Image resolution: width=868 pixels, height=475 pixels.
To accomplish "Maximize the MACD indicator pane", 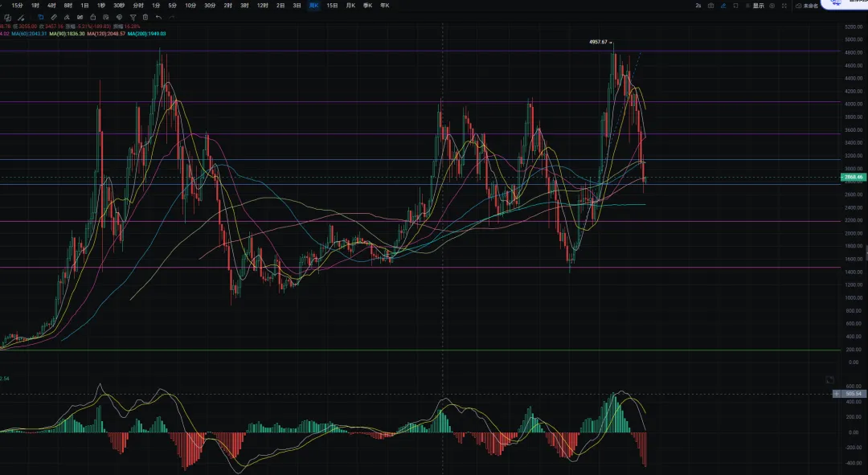I will (830, 379).
